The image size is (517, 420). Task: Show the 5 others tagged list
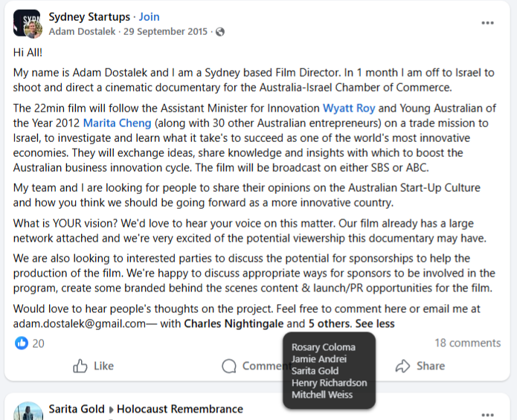(x=330, y=323)
